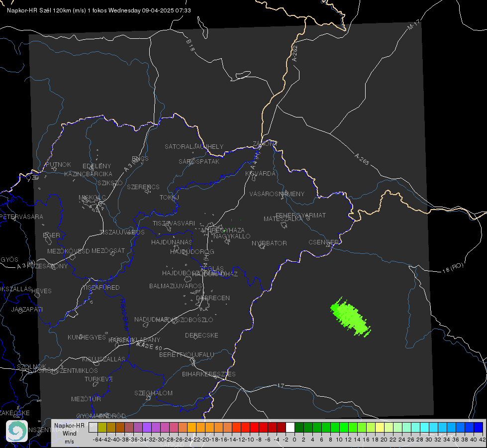
Task: Click the NAGYKÁLLÓ label
Action: click(232, 236)
